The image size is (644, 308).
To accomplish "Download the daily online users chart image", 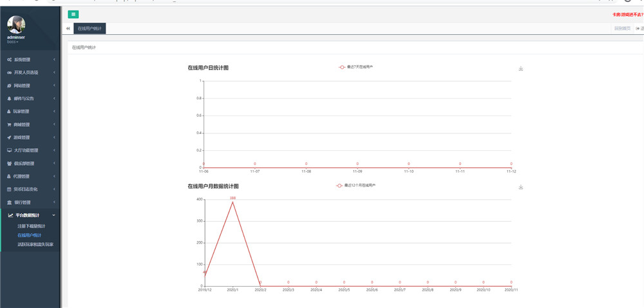I will (x=520, y=69).
